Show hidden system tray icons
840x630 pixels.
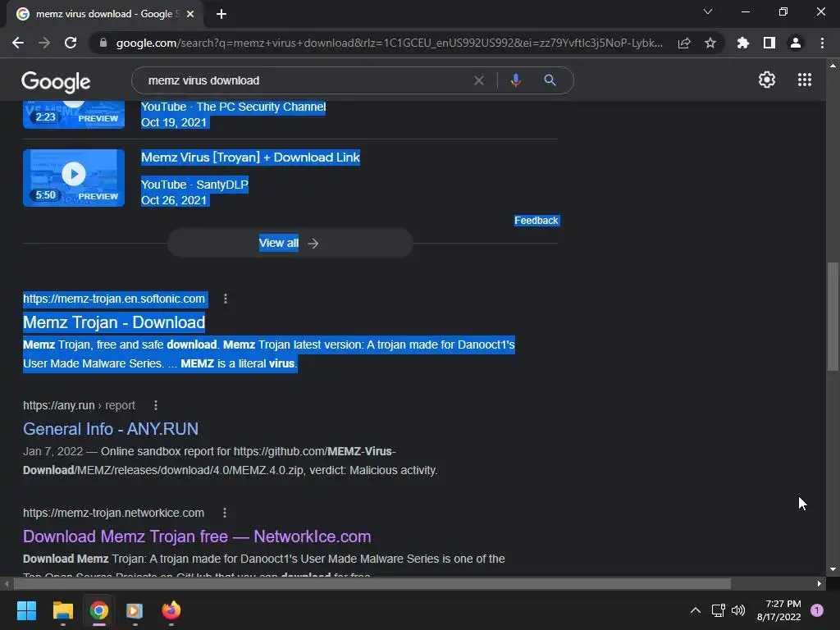click(x=696, y=610)
